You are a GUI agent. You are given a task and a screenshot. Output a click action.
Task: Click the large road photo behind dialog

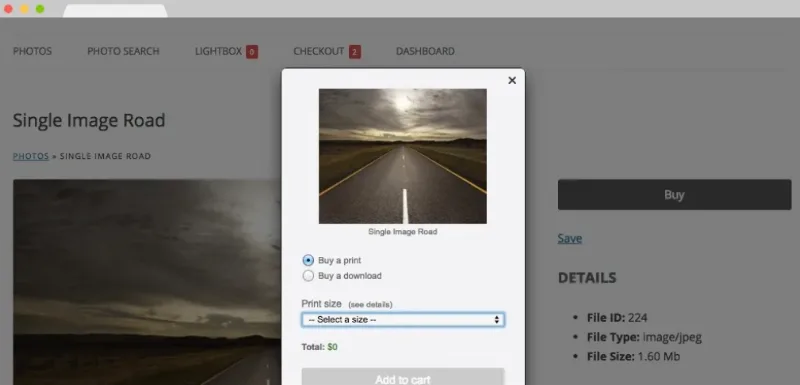[x=146, y=282]
